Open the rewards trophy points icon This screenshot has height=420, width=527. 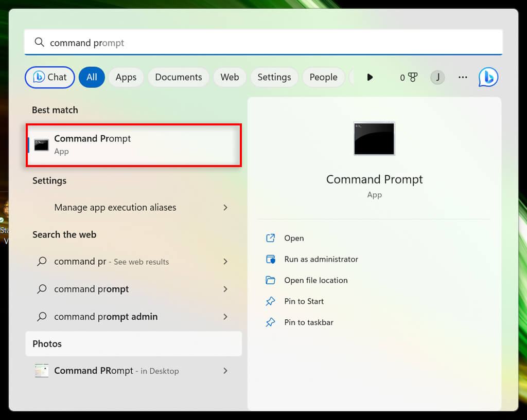[412, 77]
